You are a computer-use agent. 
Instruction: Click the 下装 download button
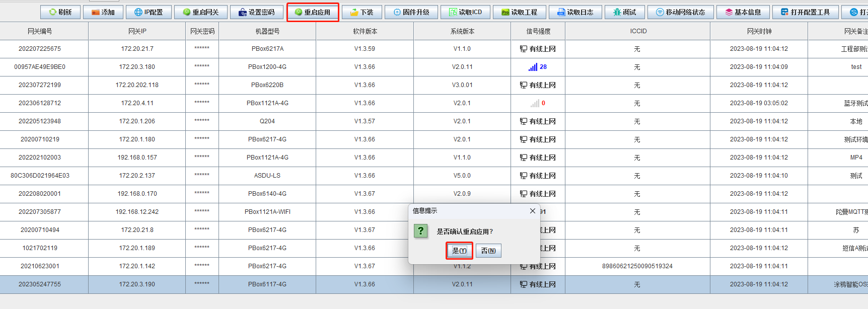tap(361, 12)
